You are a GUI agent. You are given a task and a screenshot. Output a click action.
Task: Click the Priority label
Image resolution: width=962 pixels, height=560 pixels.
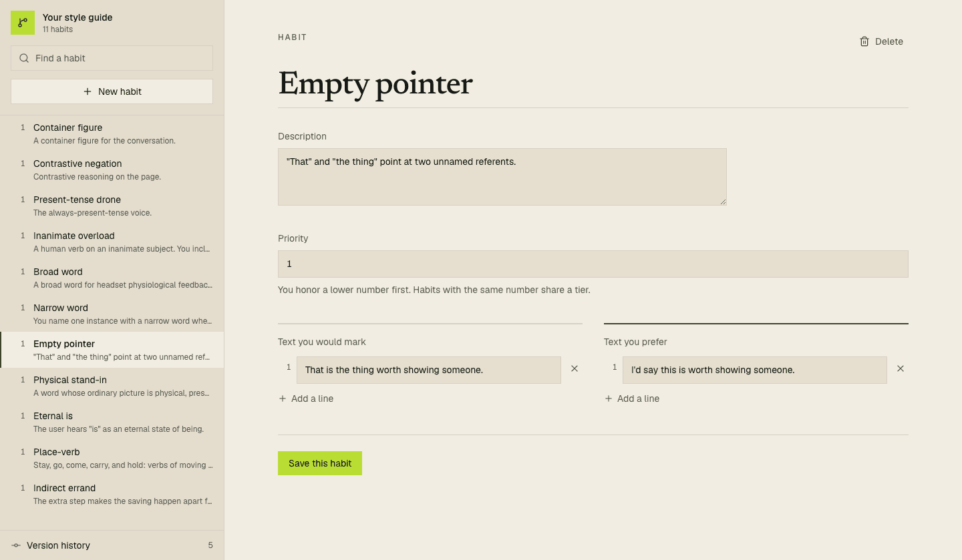(x=293, y=238)
